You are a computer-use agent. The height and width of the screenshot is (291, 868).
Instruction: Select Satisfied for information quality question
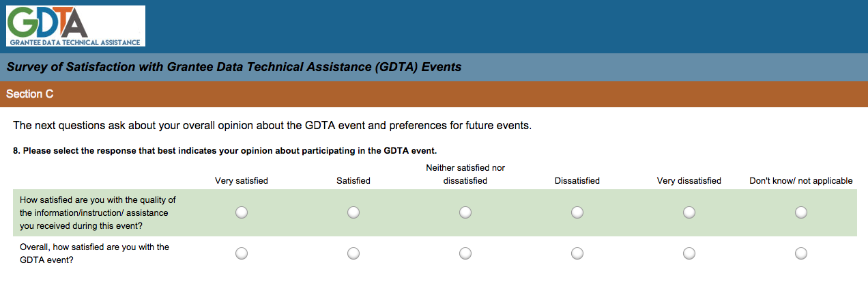pyautogui.click(x=353, y=212)
